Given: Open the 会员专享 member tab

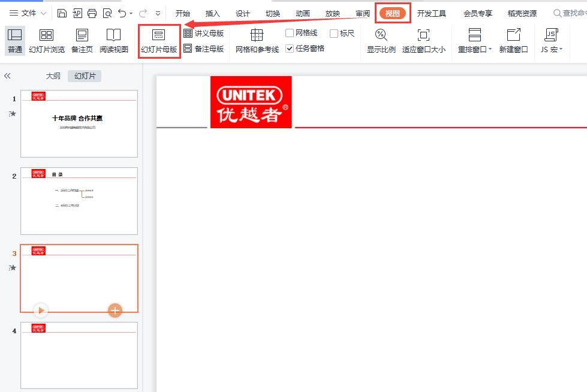Looking at the screenshot, I should (478, 13).
